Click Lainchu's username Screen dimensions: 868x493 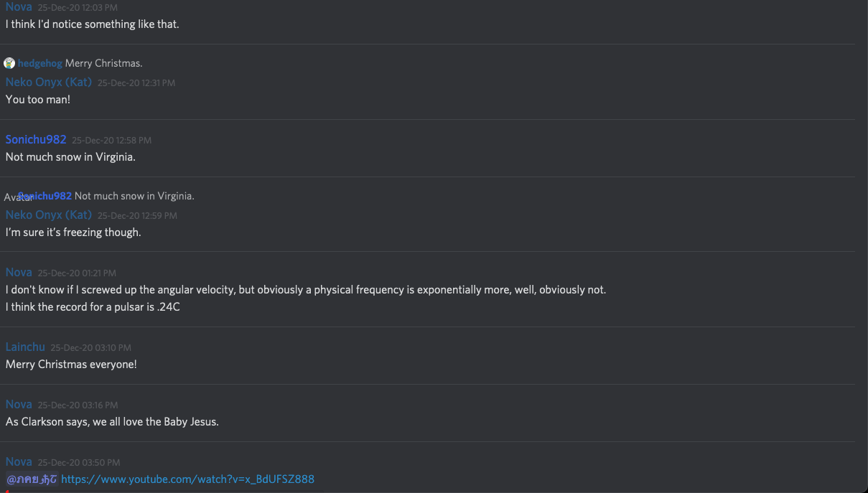pyautogui.click(x=25, y=347)
